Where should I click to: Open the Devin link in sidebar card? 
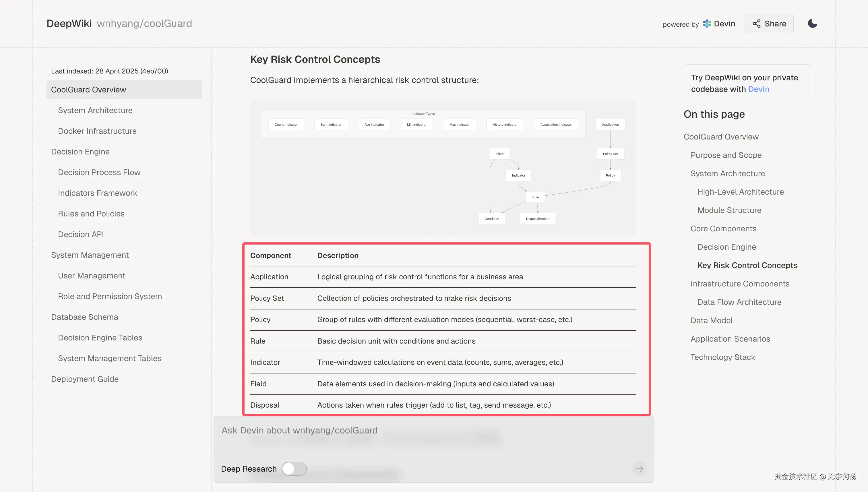758,89
